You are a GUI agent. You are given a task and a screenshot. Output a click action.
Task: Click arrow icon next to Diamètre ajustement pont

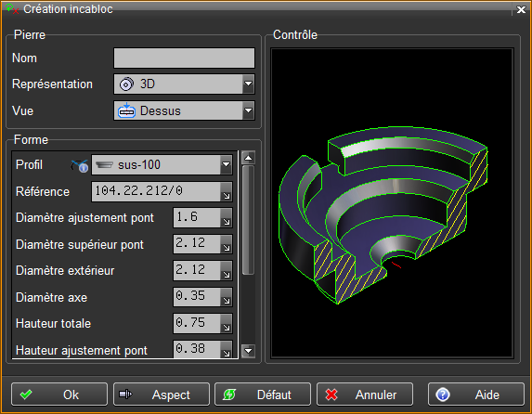tap(226, 218)
